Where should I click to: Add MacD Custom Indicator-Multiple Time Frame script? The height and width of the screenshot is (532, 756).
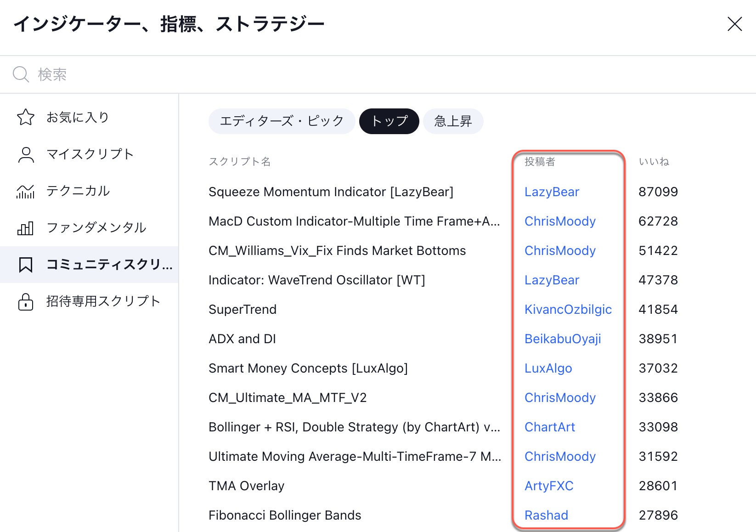click(354, 221)
